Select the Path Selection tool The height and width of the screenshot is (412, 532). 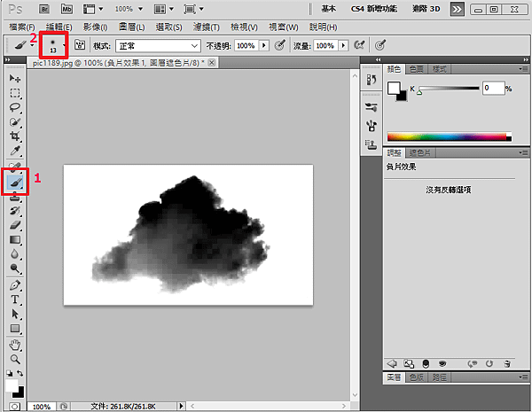click(15, 314)
